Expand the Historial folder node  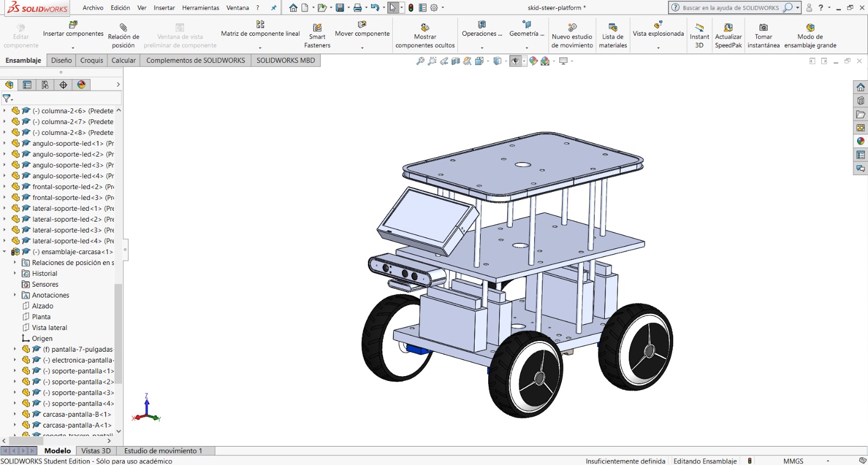pyautogui.click(x=15, y=273)
